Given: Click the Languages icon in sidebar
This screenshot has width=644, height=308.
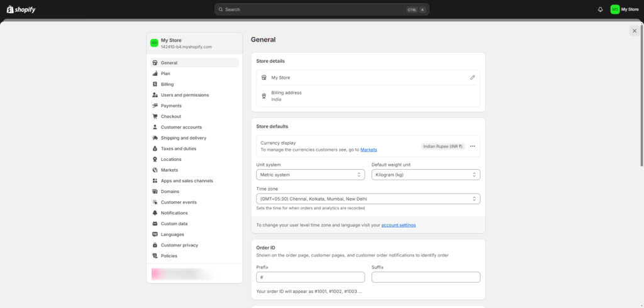Looking at the screenshot, I should 155,234.
